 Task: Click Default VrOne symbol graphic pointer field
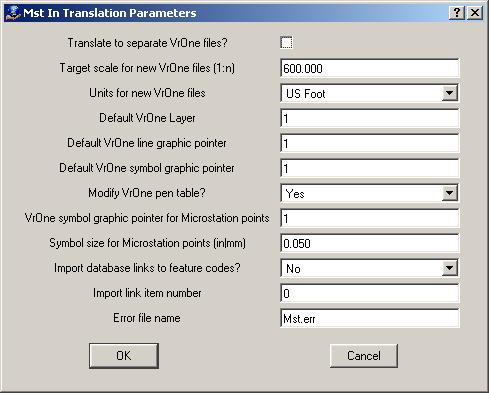click(x=370, y=168)
